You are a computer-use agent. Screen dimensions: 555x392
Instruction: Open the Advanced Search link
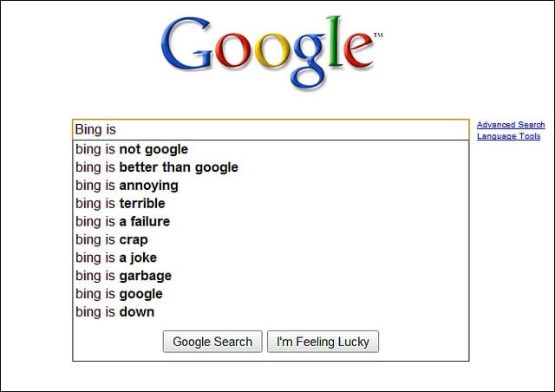(511, 125)
